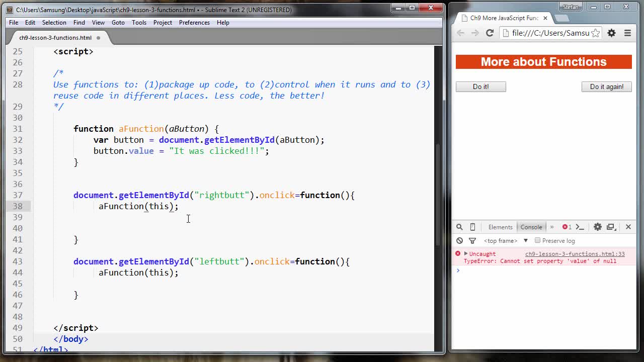Click the Do it! button on the page
Image resolution: width=644 pixels, height=362 pixels.
[x=480, y=86]
